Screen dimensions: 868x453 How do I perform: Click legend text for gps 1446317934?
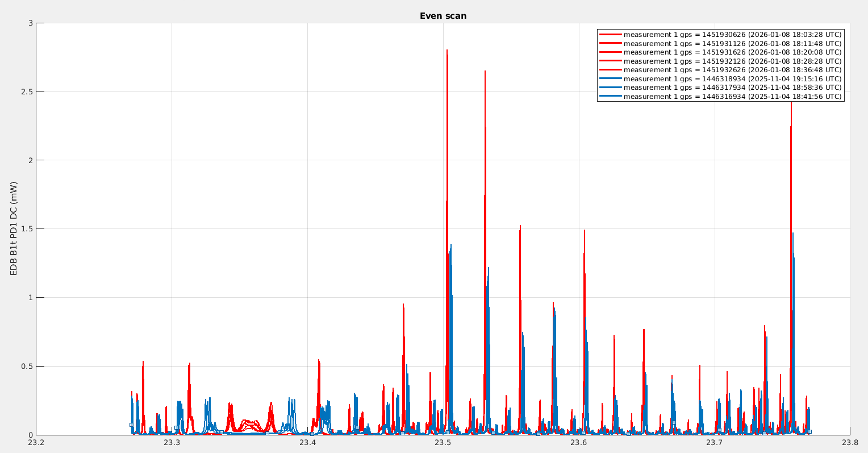click(x=732, y=88)
